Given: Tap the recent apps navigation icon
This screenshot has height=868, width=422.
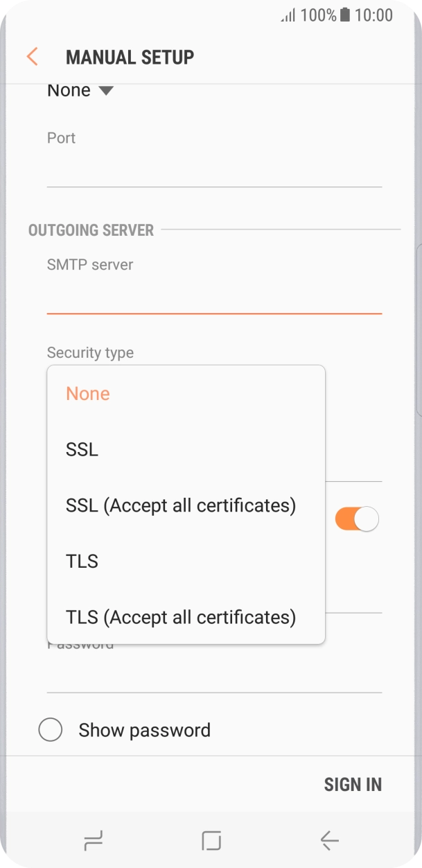Looking at the screenshot, I should click(93, 841).
